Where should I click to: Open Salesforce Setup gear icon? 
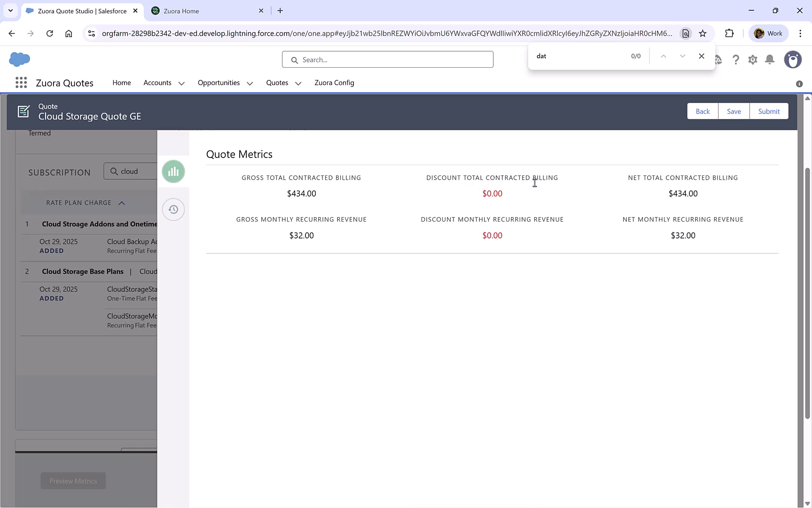(752, 60)
